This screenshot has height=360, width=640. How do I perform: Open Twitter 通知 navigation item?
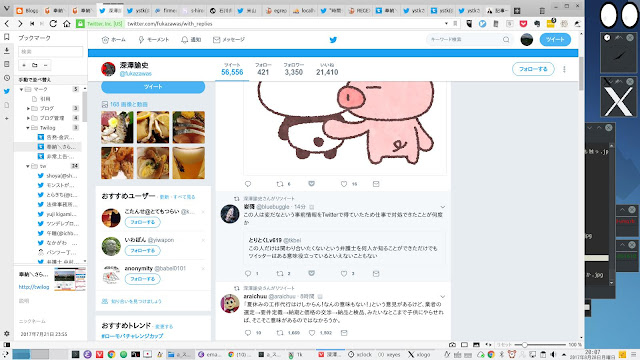point(191,40)
